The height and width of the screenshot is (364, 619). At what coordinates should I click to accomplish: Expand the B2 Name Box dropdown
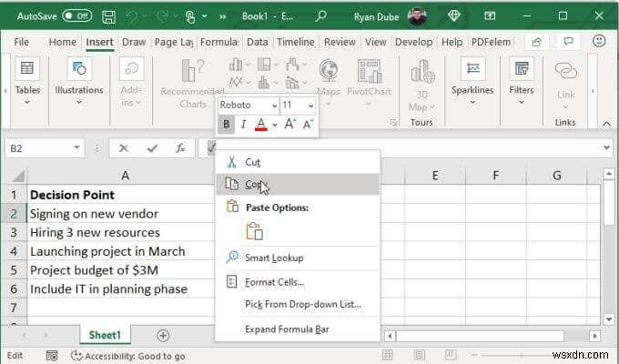click(x=76, y=148)
